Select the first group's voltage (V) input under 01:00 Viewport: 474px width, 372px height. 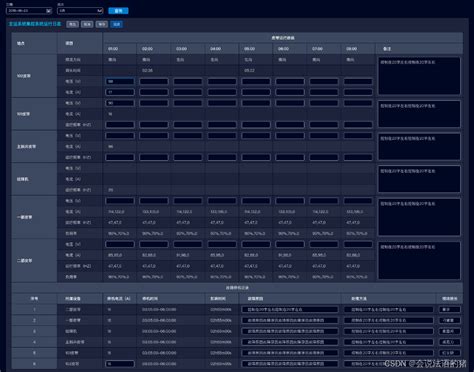point(120,81)
